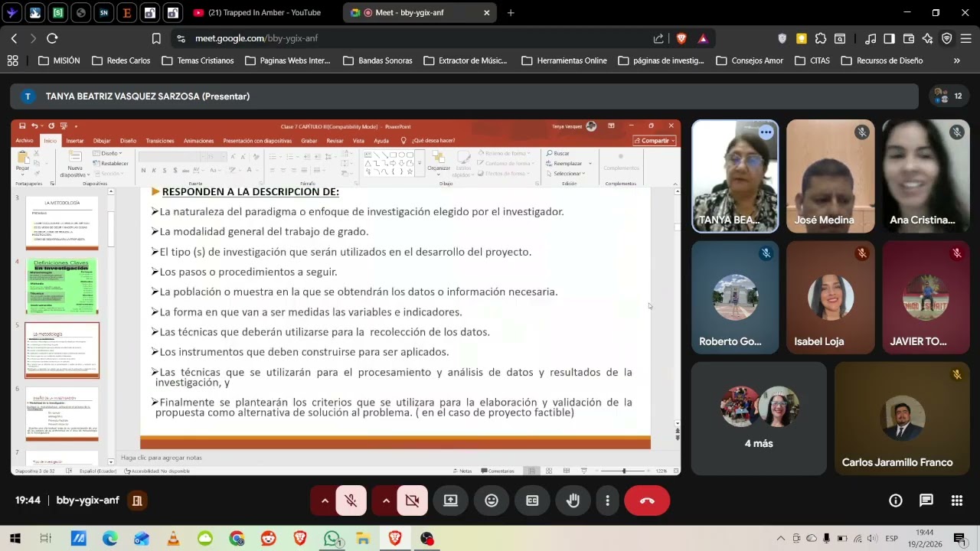Click the companion mode icon beside meeting code
The width and height of the screenshot is (980, 551).
(137, 500)
